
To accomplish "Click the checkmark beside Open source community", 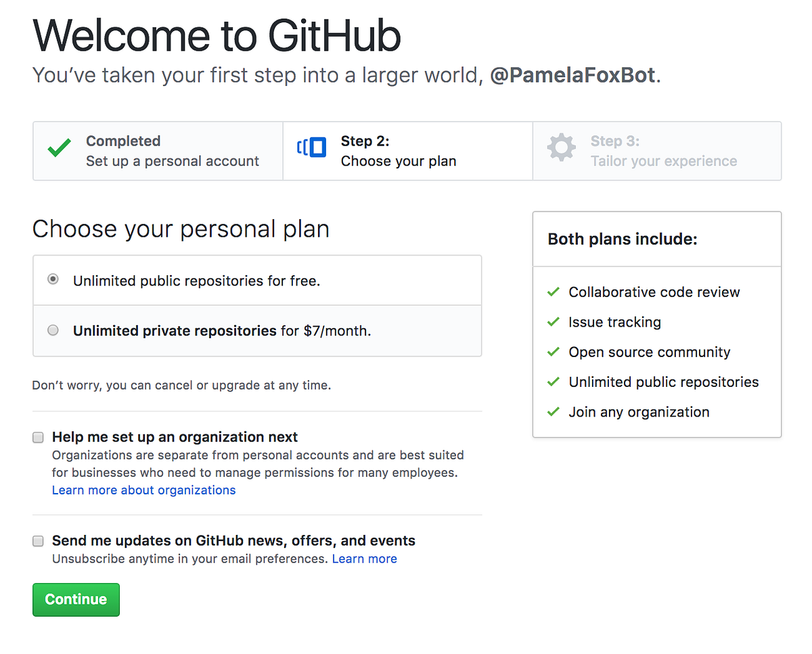I will pyautogui.click(x=553, y=351).
